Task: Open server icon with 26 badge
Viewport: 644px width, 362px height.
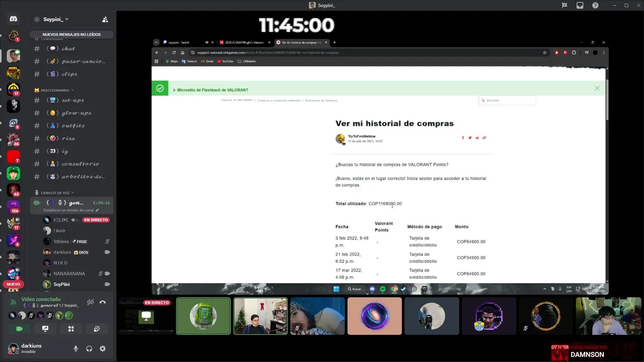Action: point(14,139)
